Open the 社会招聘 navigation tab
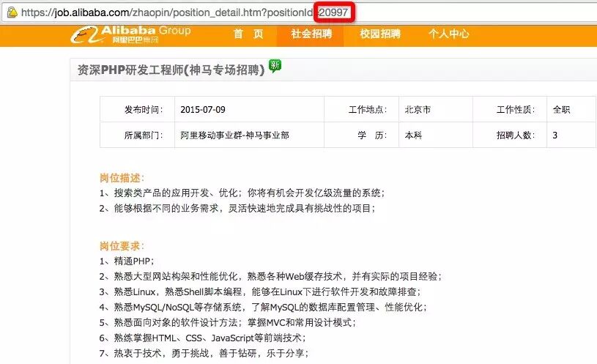The image size is (597, 364). tap(311, 34)
